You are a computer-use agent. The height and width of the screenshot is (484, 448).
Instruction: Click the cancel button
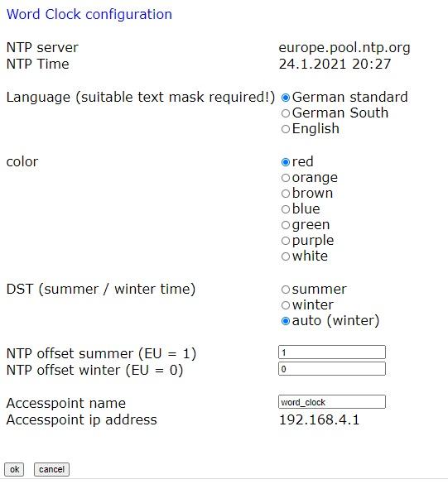pyautogui.click(x=51, y=469)
